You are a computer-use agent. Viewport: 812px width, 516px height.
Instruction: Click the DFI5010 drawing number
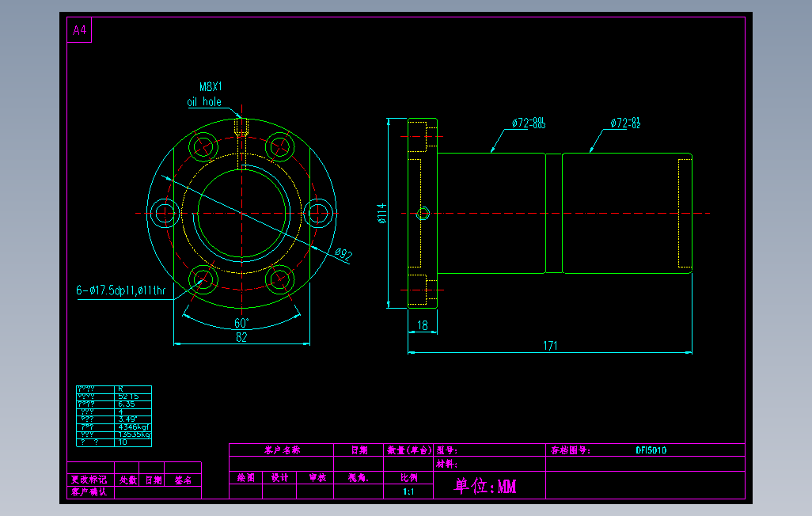point(651,450)
